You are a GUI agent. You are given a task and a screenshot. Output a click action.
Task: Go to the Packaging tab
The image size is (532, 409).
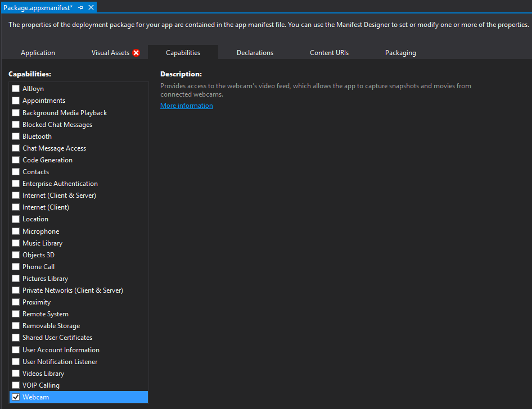pos(400,53)
